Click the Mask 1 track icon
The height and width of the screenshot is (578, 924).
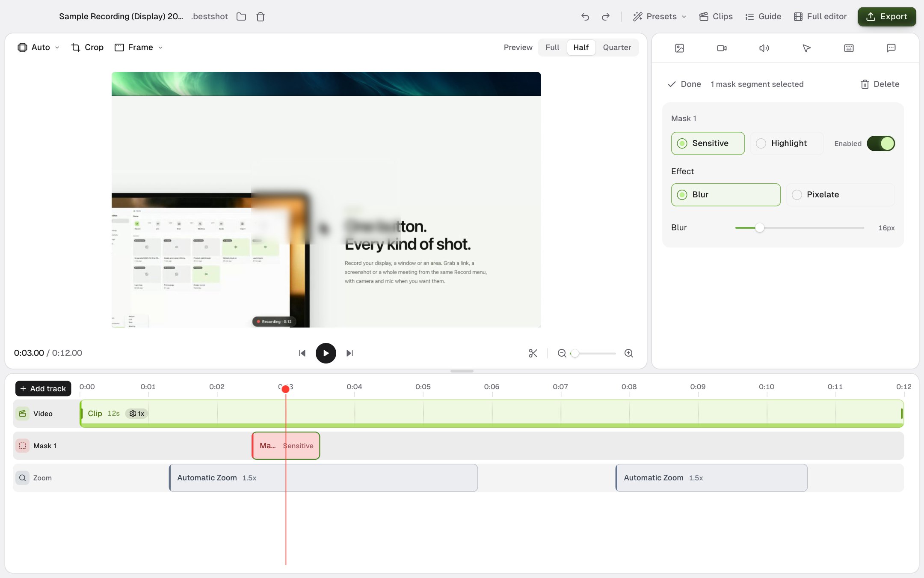click(23, 446)
